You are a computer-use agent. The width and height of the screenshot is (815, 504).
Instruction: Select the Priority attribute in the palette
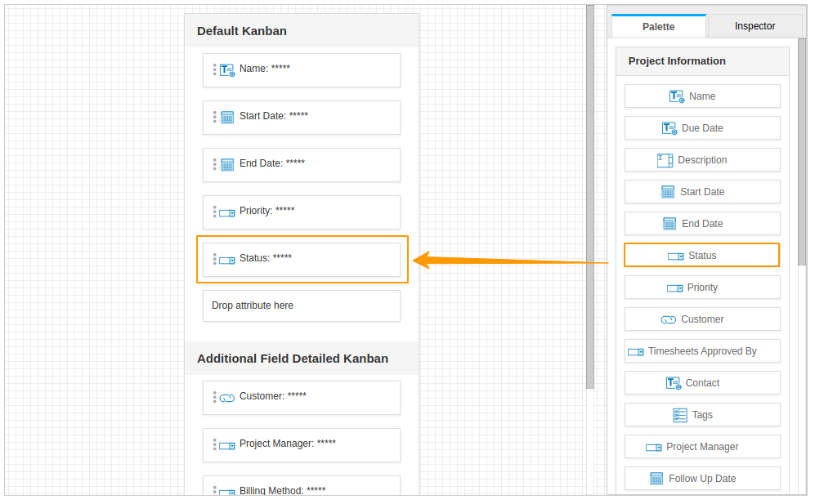(701, 288)
